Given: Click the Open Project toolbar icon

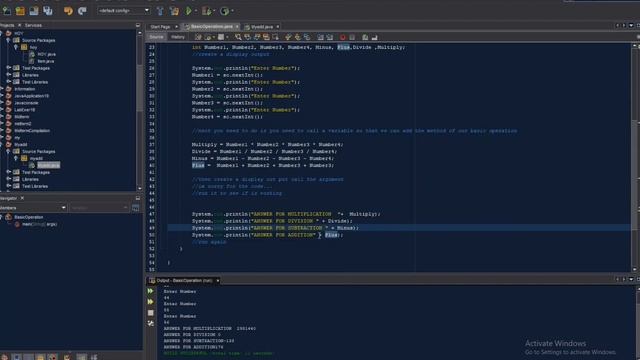Looking at the screenshot, I should point(34,11).
